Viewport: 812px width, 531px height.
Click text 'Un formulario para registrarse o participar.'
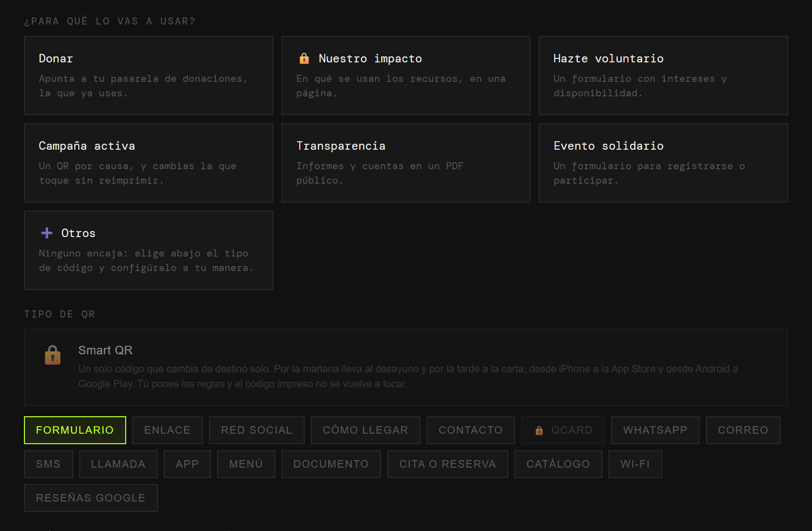click(649, 173)
